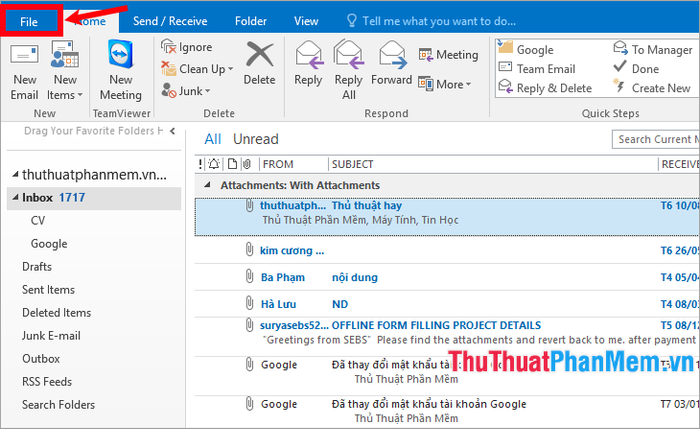Sort by reminder bell column
The height and width of the screenshot is (429, 700).
[214, 164]
